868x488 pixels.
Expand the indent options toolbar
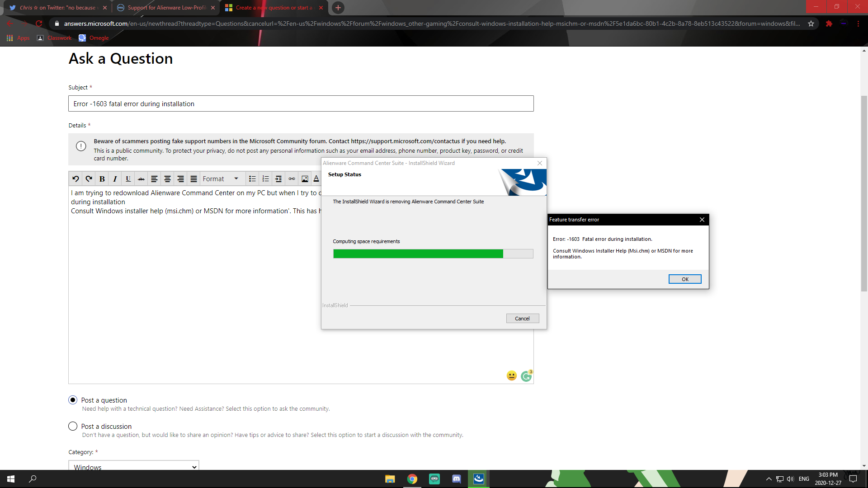(278, 179)
